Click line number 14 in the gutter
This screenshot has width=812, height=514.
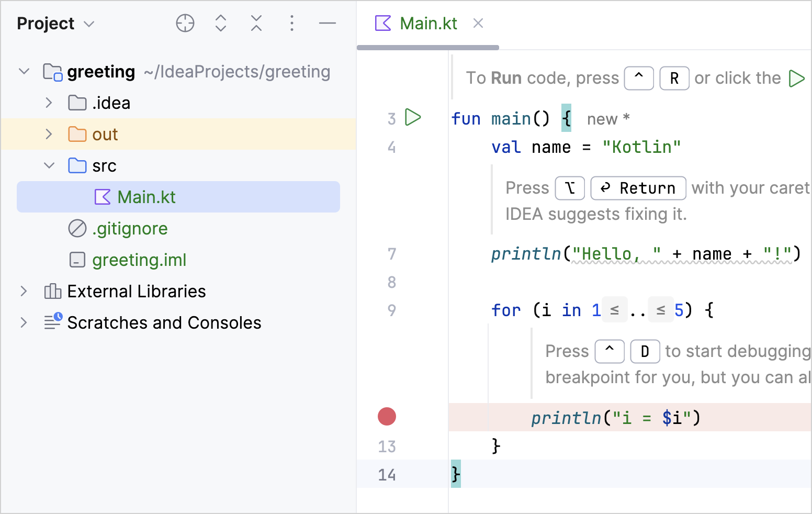[x=387, y=475]
